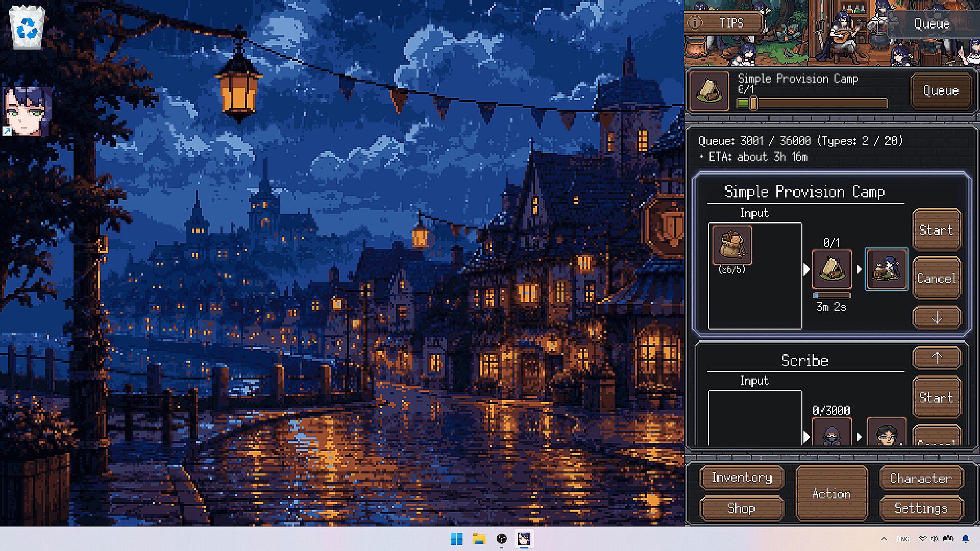
Task: Open the Character menu
Action: click(921, 478)
